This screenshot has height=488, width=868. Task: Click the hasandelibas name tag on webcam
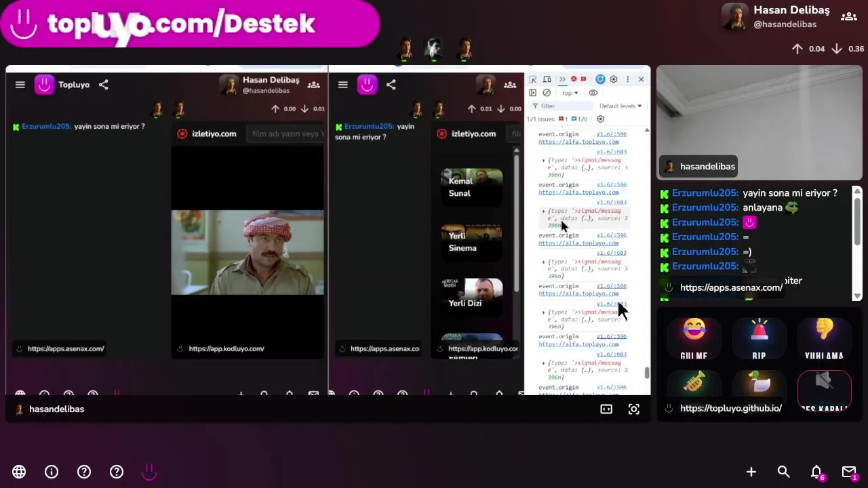tap(699, 166)
